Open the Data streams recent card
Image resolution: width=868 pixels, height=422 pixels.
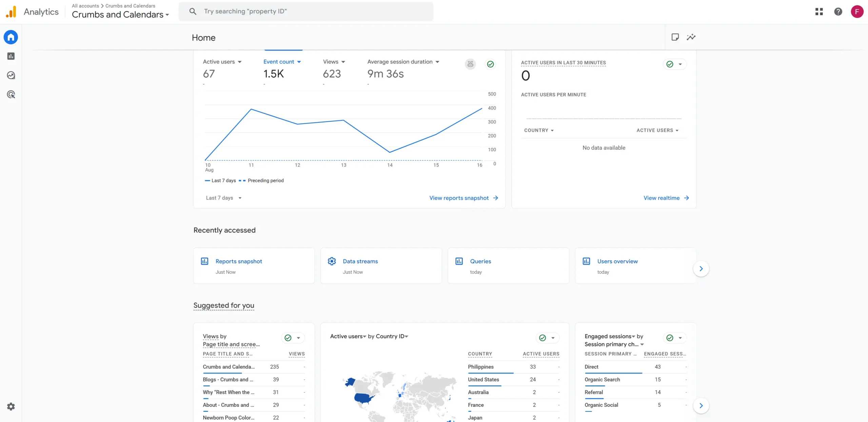(381, 266)
